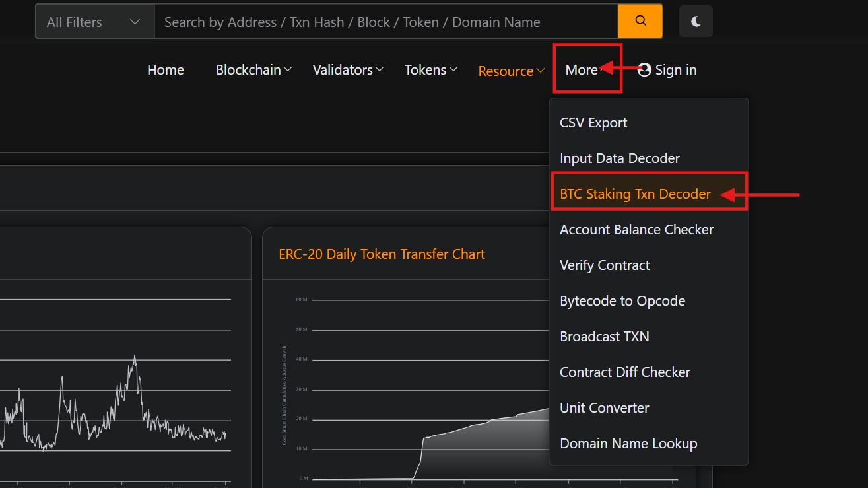This screenshot has width=868, height=488.
Task: Open the Unit Converter
Action: tap(604, 408)
